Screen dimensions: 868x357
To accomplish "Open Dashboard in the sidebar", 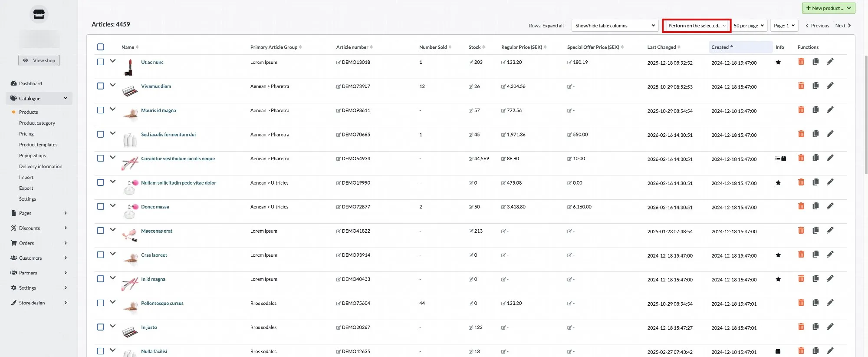I will 30,83.
